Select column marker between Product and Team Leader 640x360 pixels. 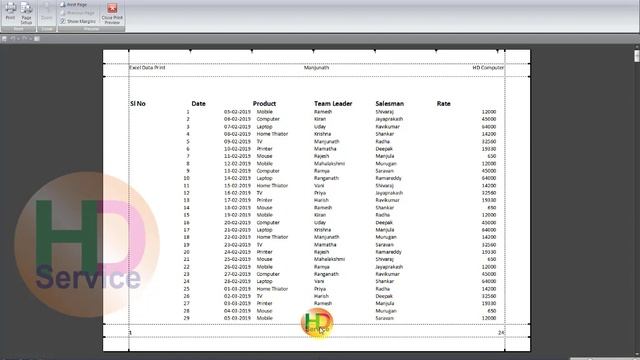(313, 51)
